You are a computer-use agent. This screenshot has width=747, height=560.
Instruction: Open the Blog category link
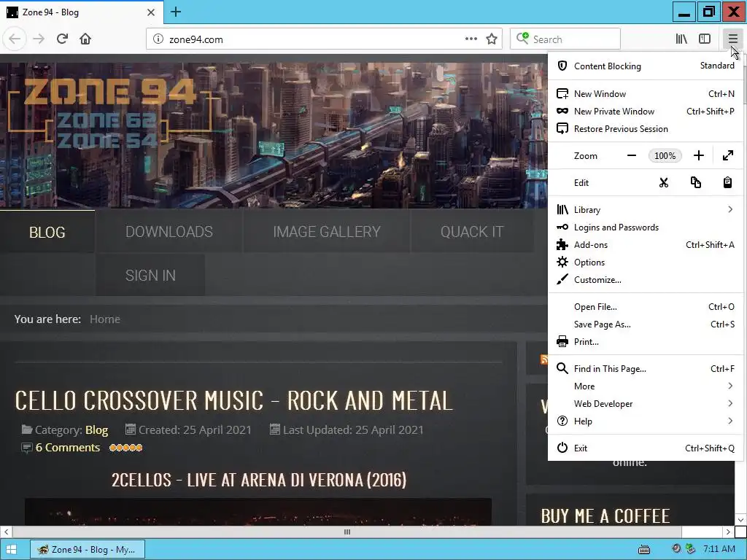(97, 430)
